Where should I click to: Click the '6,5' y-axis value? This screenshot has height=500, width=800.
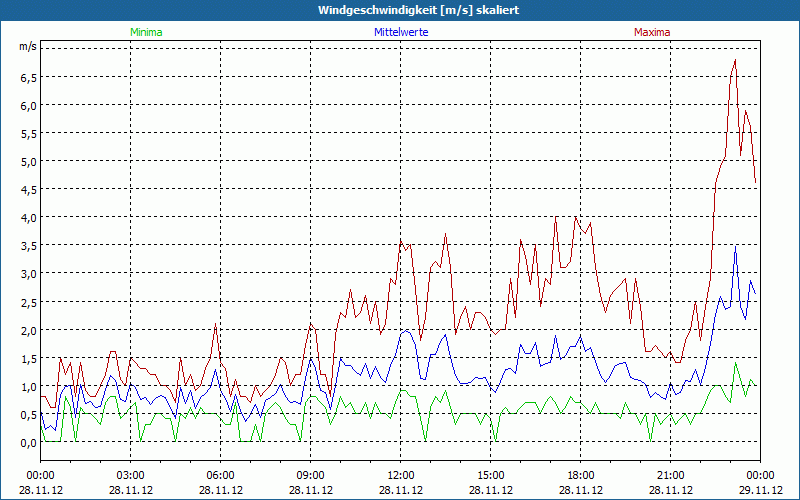point(29,78)
